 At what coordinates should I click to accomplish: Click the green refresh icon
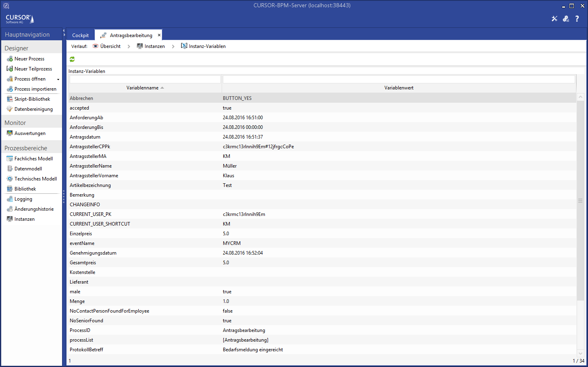[72, 59]
